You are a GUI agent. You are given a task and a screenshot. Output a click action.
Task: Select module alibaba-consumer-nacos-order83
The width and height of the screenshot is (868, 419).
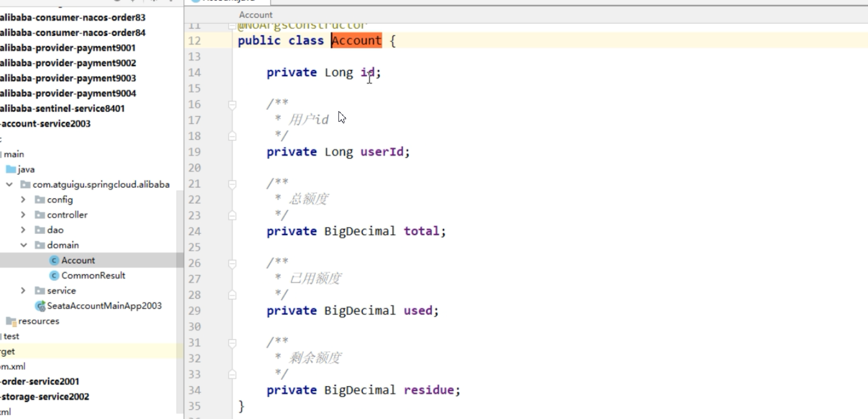tap(72, 17)
